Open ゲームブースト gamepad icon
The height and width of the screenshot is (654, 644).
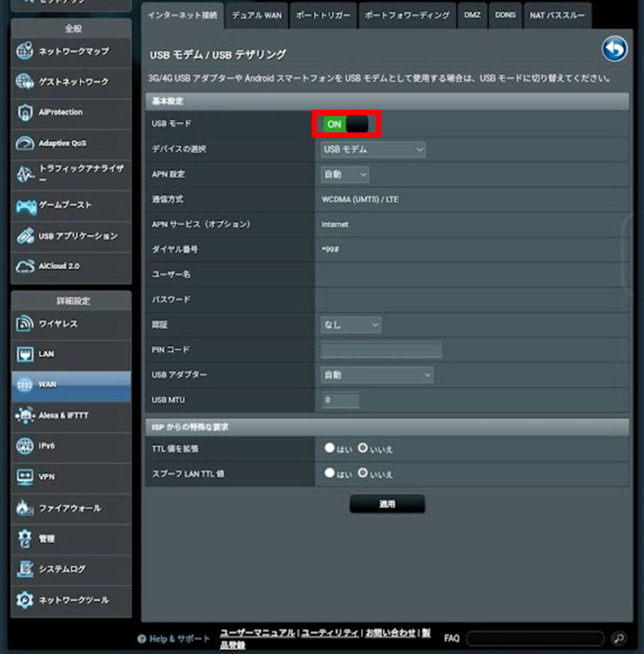click(x=25, y=206)
